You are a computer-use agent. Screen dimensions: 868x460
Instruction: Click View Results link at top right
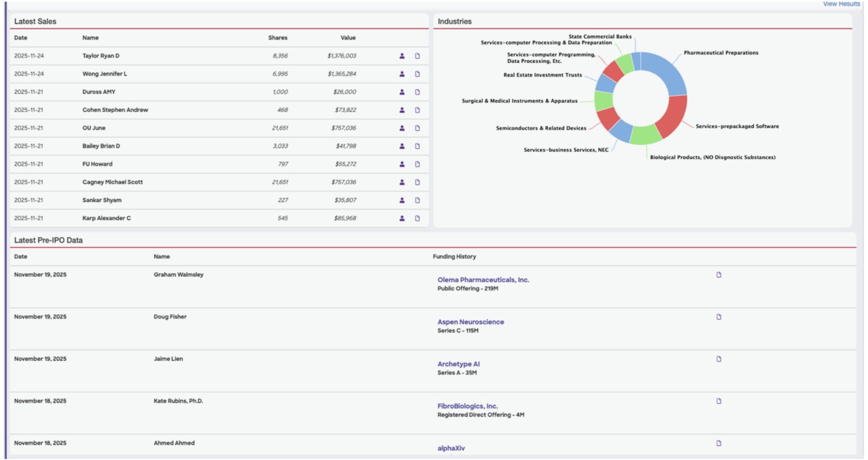pyautogui.click(x=841, y=4)
